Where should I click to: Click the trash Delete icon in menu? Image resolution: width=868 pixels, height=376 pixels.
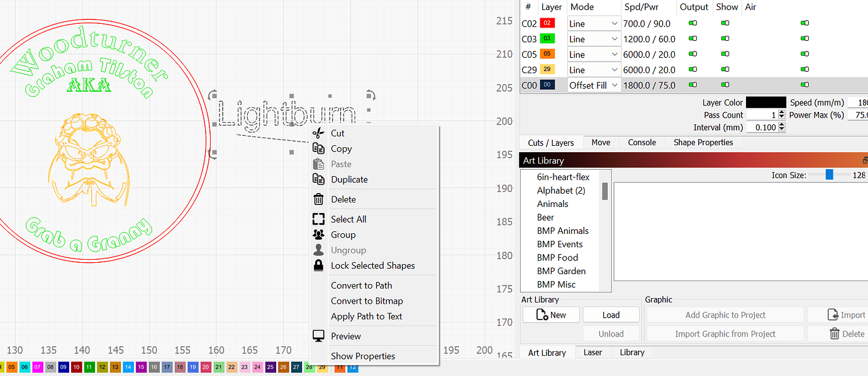tap(319, 199)
